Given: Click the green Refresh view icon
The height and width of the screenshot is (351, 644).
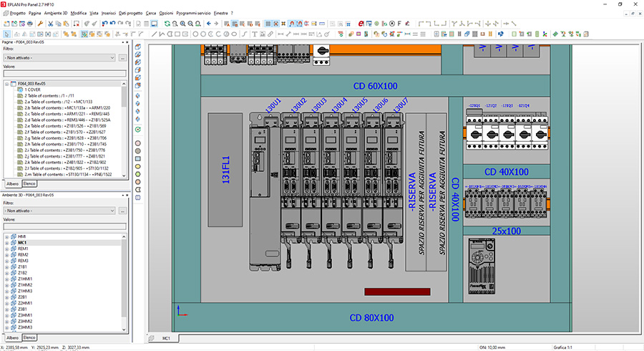Looking at the screenshot, I should [x=167, y=24].
